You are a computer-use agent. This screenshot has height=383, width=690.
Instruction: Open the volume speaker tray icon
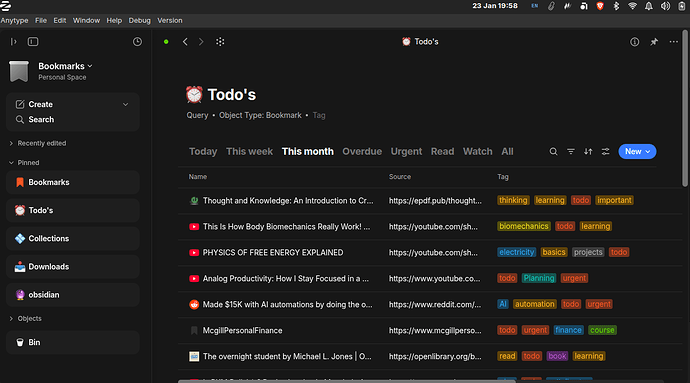(665, 6)
